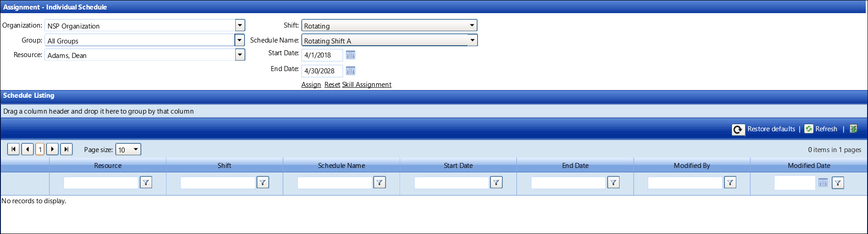Go to the first page
Viewport: 868px width, 234px height.
[x=14, y=149]
